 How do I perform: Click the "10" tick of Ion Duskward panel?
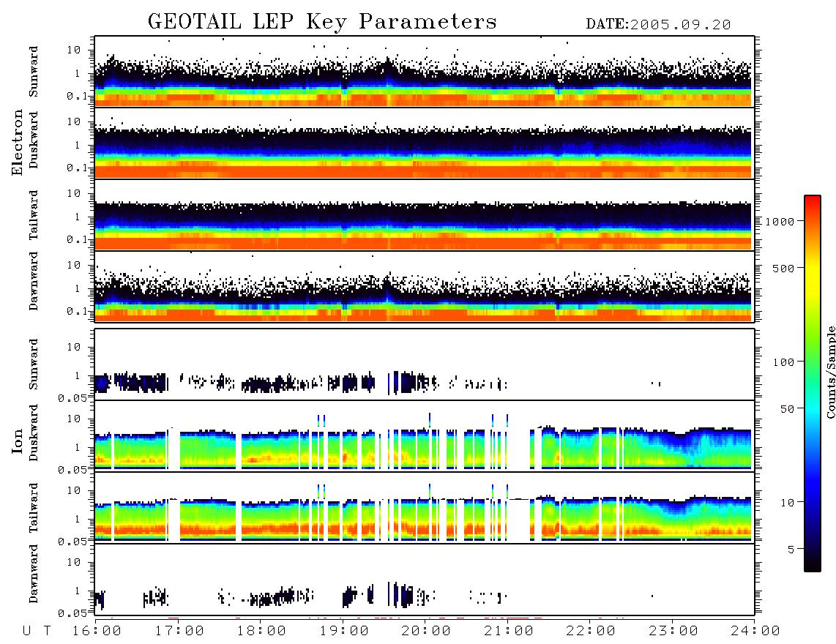74,419
